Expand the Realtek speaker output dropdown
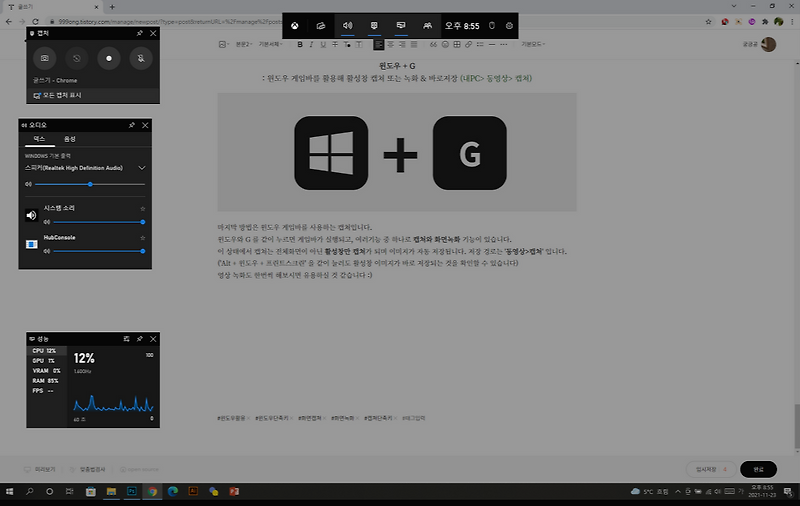The image size is (800, 506). (142, 168)
